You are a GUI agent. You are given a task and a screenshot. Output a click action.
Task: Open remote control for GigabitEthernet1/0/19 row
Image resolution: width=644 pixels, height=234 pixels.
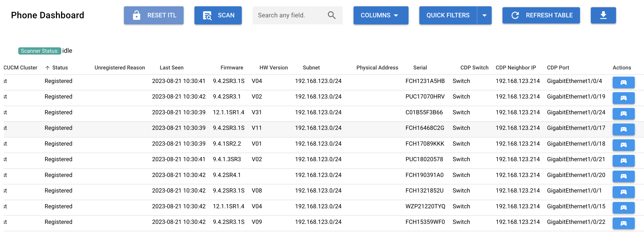(x=623, y=98)
